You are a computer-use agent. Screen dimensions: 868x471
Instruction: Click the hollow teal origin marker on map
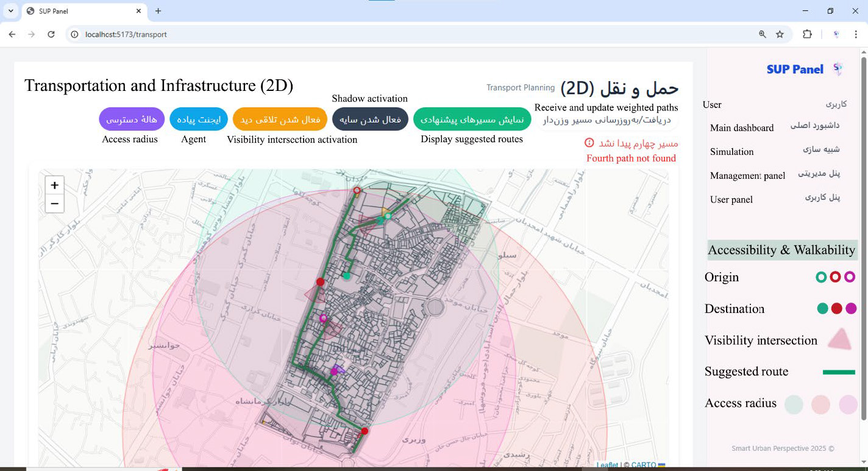[388, 216]
